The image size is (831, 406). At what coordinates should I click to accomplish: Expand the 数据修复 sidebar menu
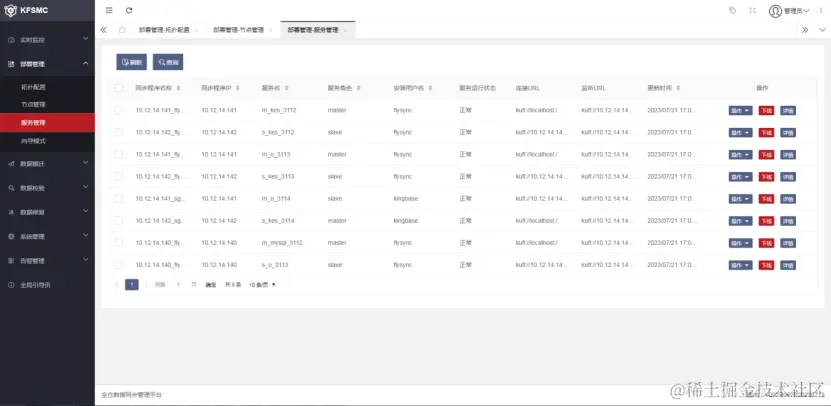tap(48, 212)
